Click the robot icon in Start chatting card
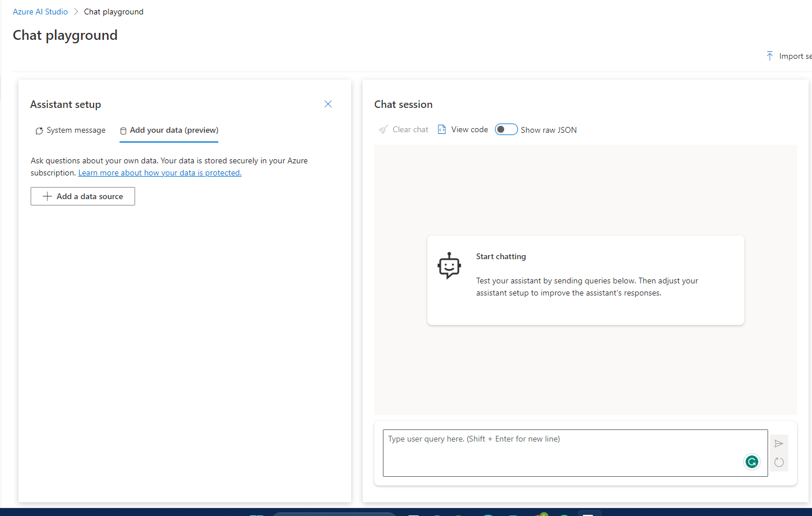This screenshot has height=516, width=812. 449,266
